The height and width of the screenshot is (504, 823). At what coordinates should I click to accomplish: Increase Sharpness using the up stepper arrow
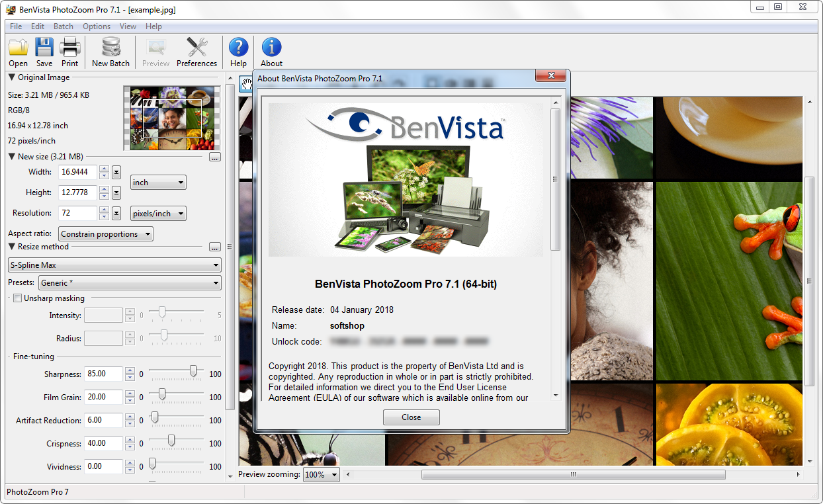tap(130, 370)
